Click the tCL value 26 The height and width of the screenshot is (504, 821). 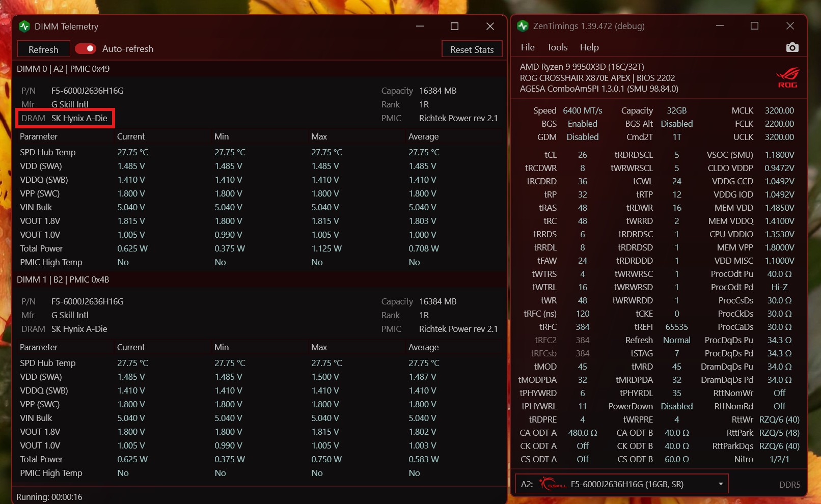[x=583, y=155]
